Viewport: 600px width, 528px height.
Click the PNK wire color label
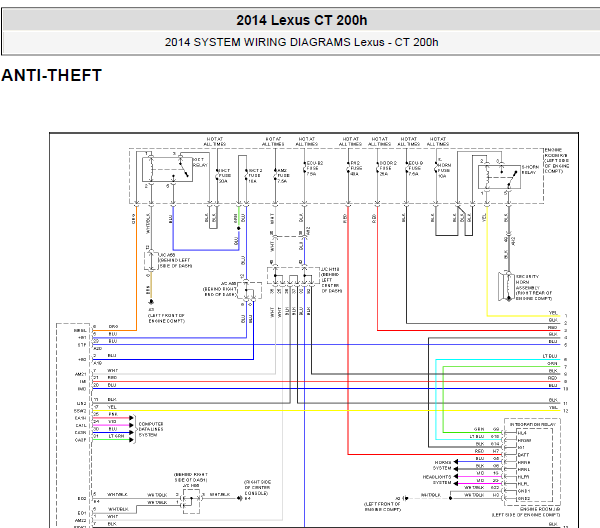click(112, 414)
